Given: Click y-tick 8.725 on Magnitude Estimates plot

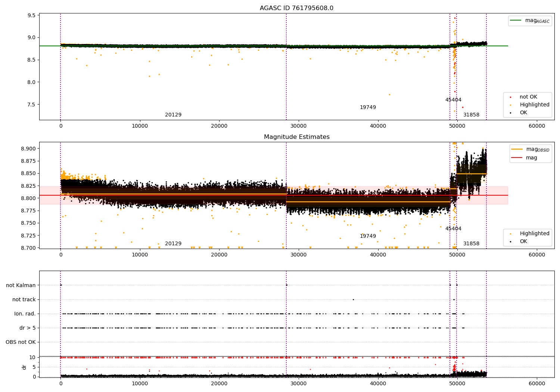Looking at the screenshot, I should tap(28, 236).
